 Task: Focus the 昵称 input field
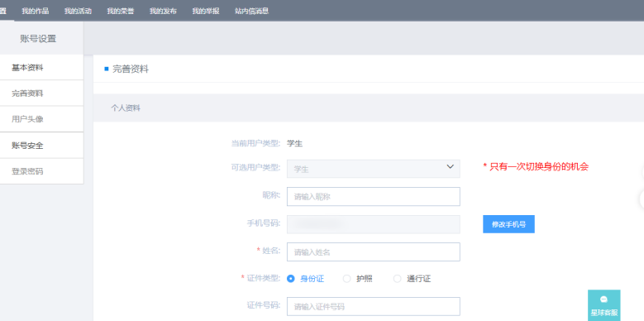point(374,196)
